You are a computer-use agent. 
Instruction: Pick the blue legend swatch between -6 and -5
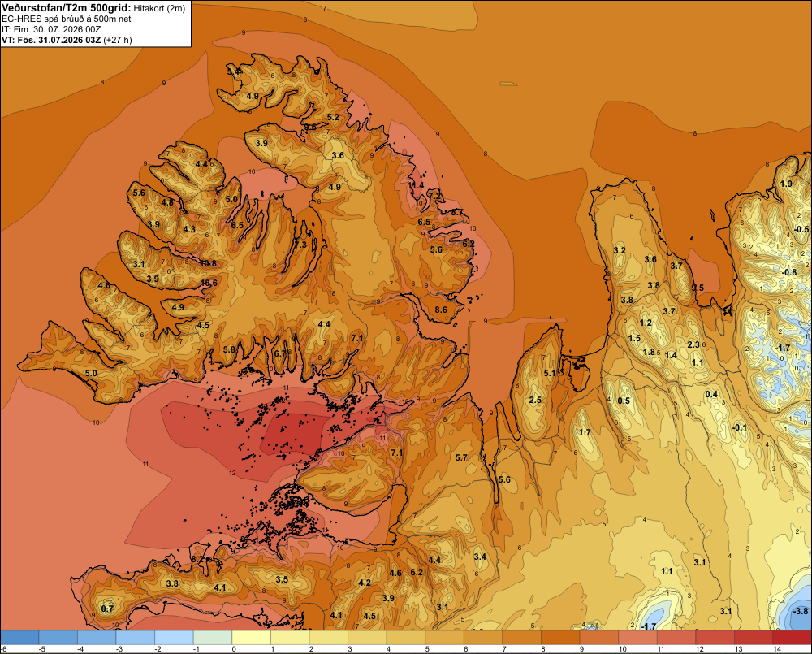[x=19, y=637]
